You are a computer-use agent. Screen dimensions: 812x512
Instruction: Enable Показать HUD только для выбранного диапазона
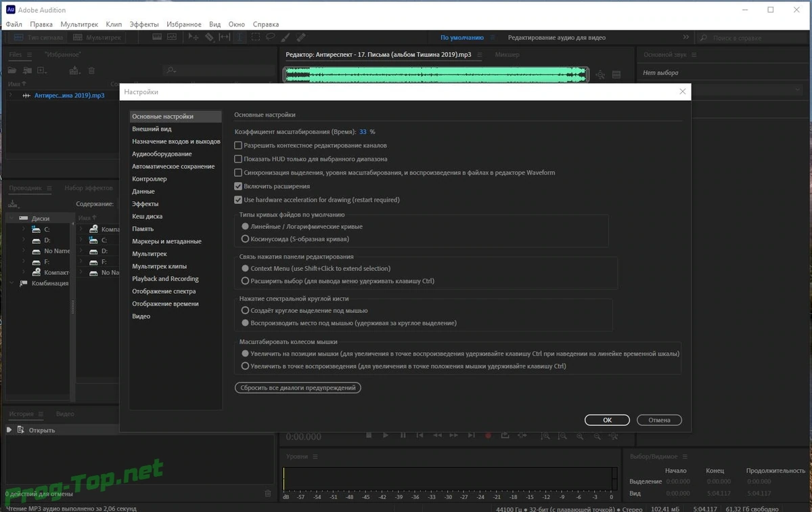click(238, 159)
